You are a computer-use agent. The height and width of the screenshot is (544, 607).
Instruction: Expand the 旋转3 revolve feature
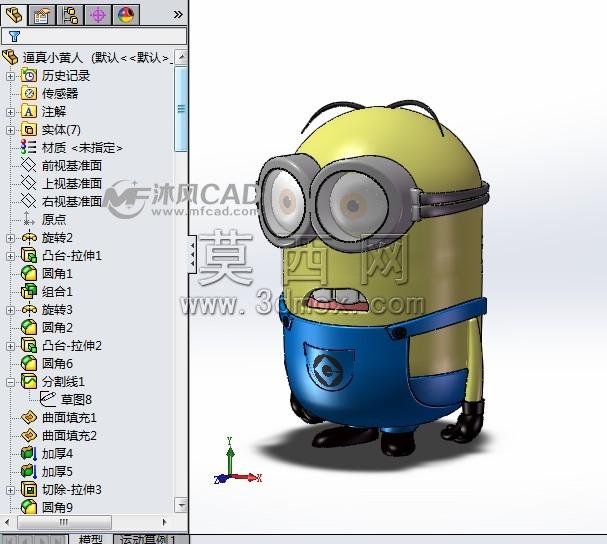point(10,310)
